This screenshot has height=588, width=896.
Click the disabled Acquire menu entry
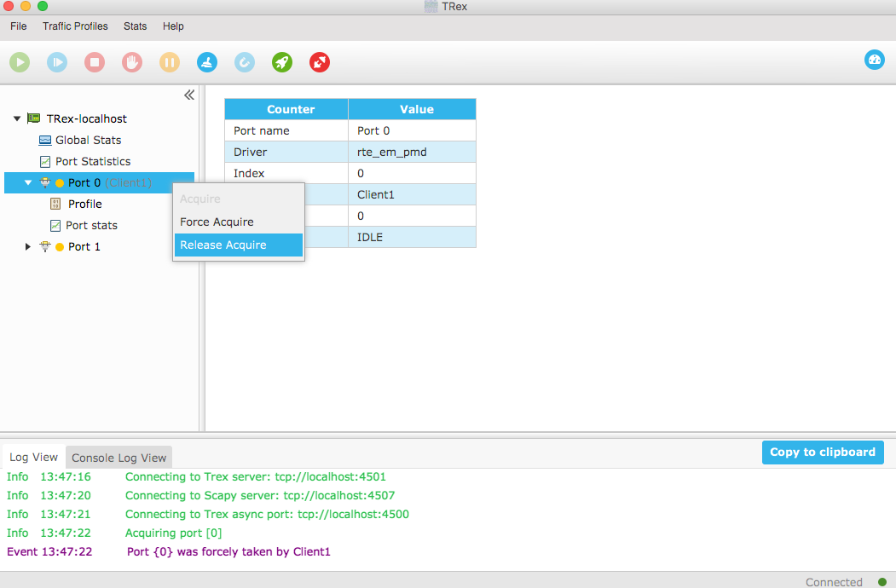tap(239, 199)
